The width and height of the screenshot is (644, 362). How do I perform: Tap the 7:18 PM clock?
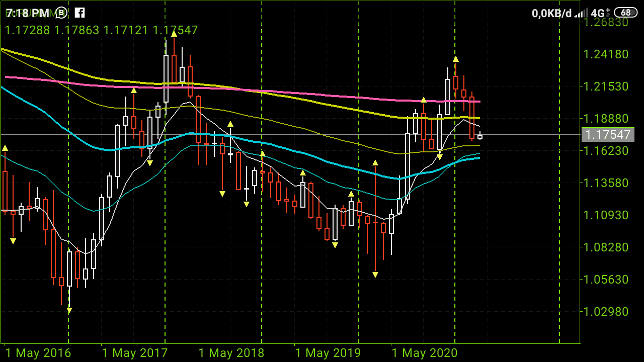pos(28,13)
